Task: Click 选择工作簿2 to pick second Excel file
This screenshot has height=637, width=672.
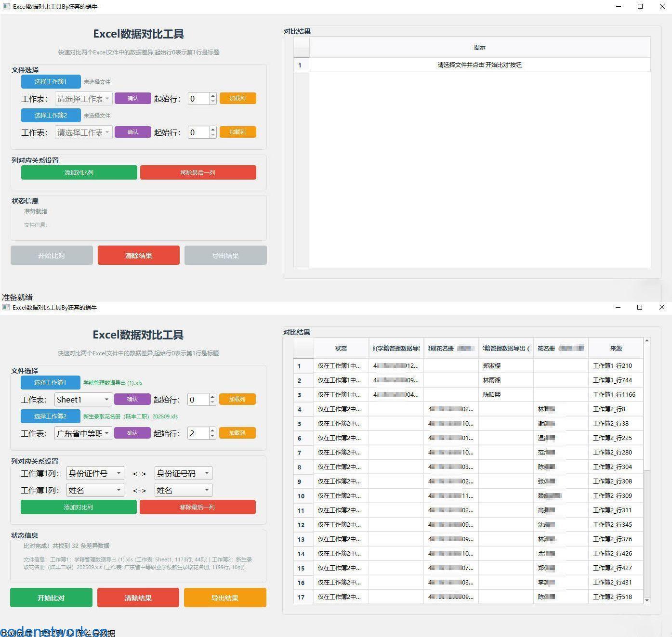Action: 50,416
